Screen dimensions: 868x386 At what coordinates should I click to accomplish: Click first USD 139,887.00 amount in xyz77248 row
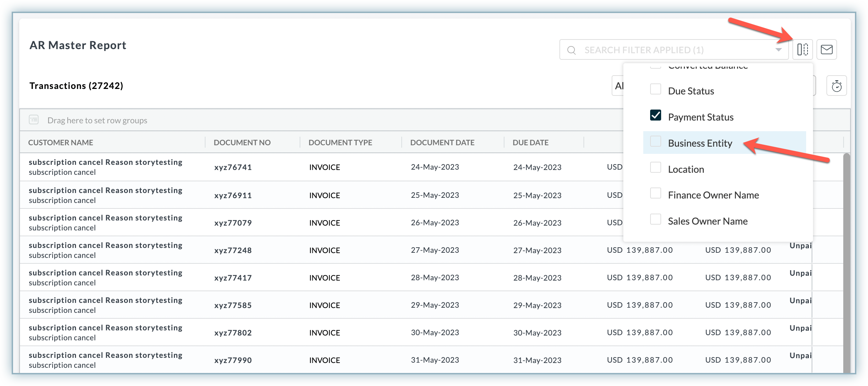(640, 250)
